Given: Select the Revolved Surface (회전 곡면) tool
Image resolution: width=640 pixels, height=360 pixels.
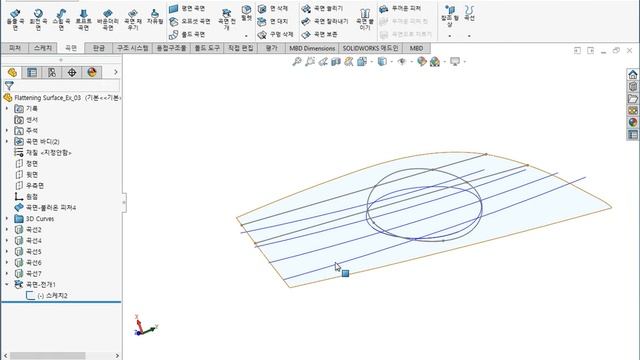Looking at the screenshot, I should pos(38,20).
